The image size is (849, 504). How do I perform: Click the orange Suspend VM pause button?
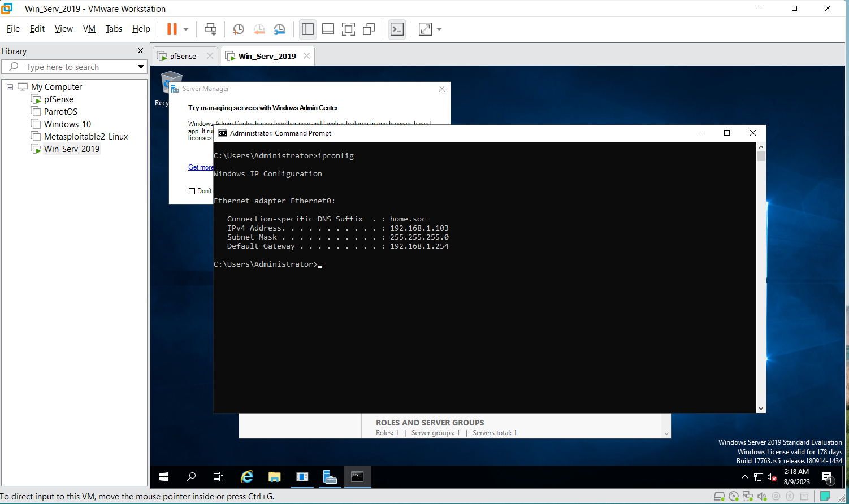click(x=172, y=29)
